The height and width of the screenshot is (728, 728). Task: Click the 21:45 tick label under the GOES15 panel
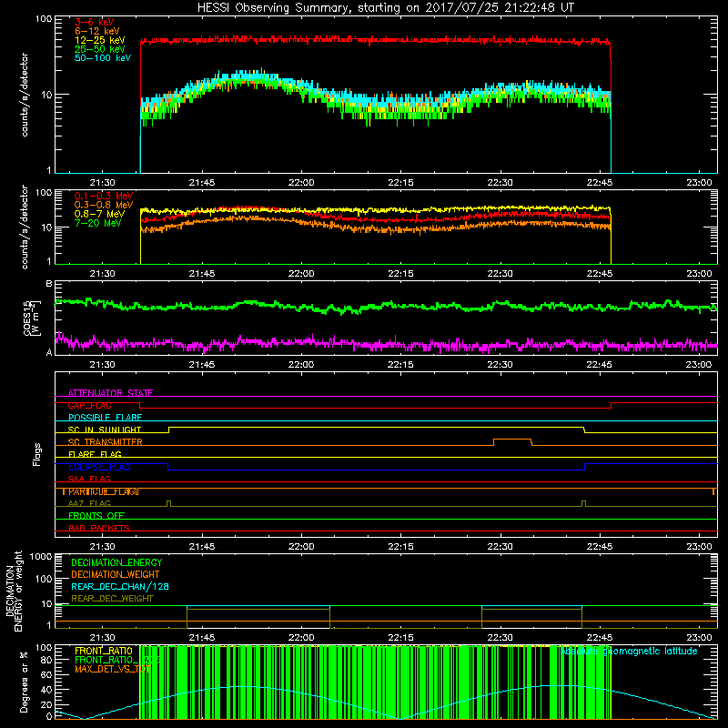(201, 365)
